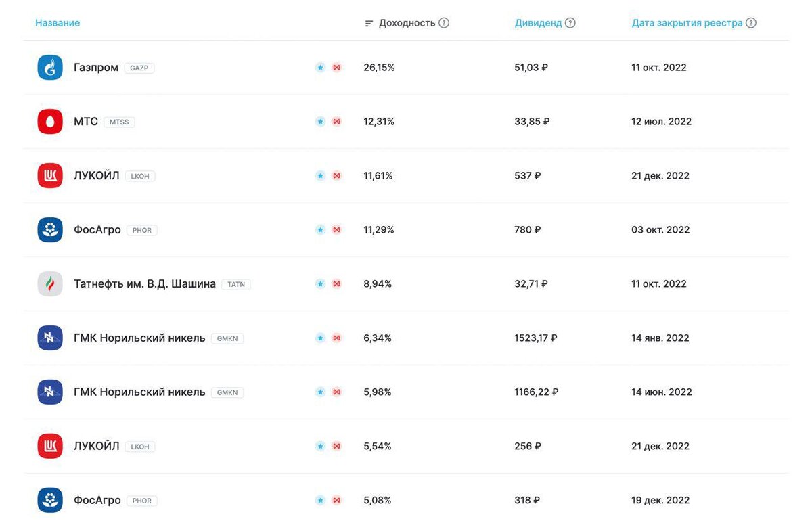This screenshot has height=523, width=812.
Task: Select the GAZP ticker badge
Action: pyautogui.click(x=139, y=68)
